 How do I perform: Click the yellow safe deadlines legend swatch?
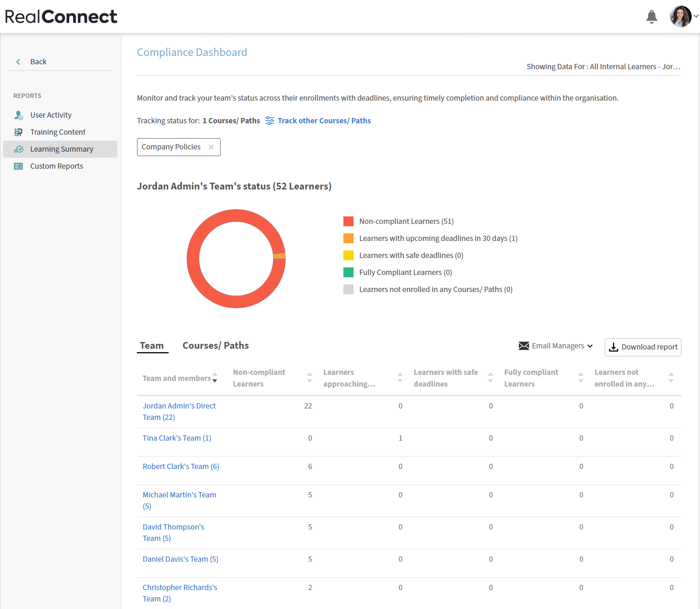pos(348,255)
